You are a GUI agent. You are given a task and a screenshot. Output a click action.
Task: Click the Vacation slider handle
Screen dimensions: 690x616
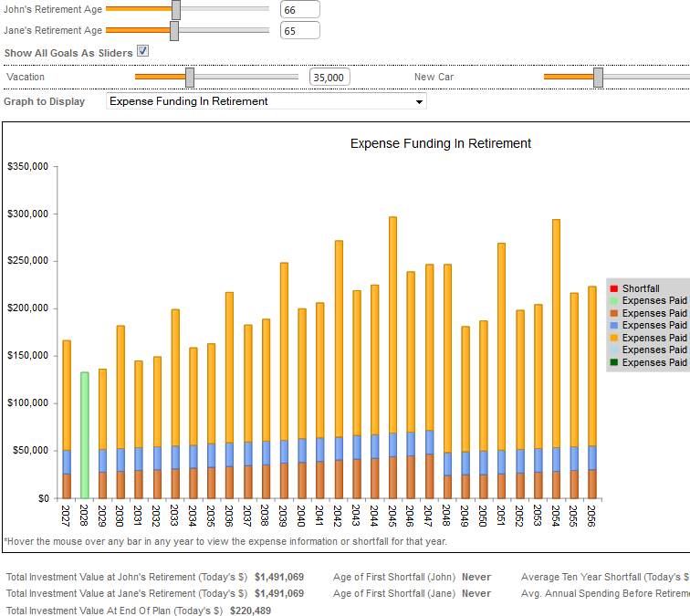tap(190, 78)
